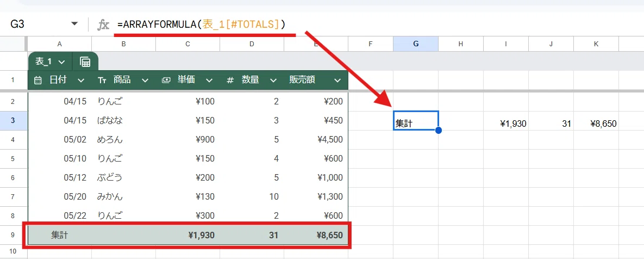Select row 7 header
644x259 pixels.
click(12, 197)
